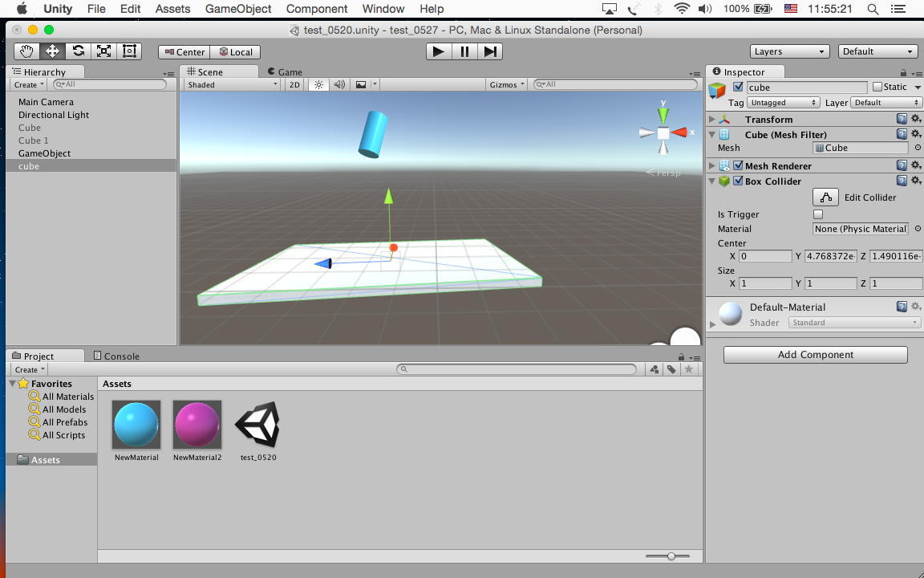Open the Shaded draw mode dropdown
Image resolution: width=924 pixels, height=578 pixels.
pos(232,84)
